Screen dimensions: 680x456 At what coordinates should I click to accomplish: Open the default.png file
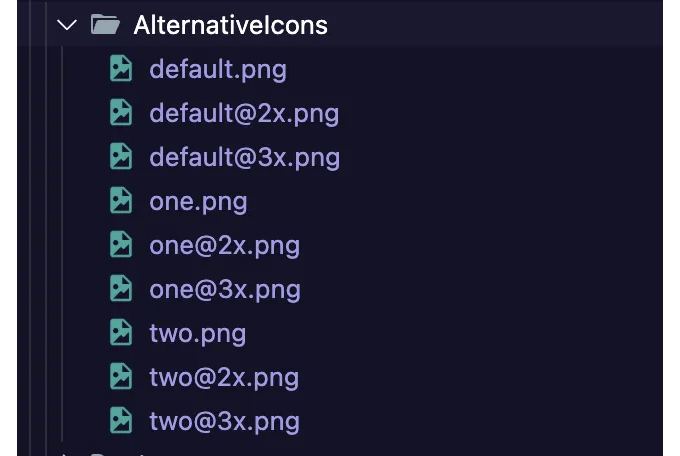(x=218, y=69)
